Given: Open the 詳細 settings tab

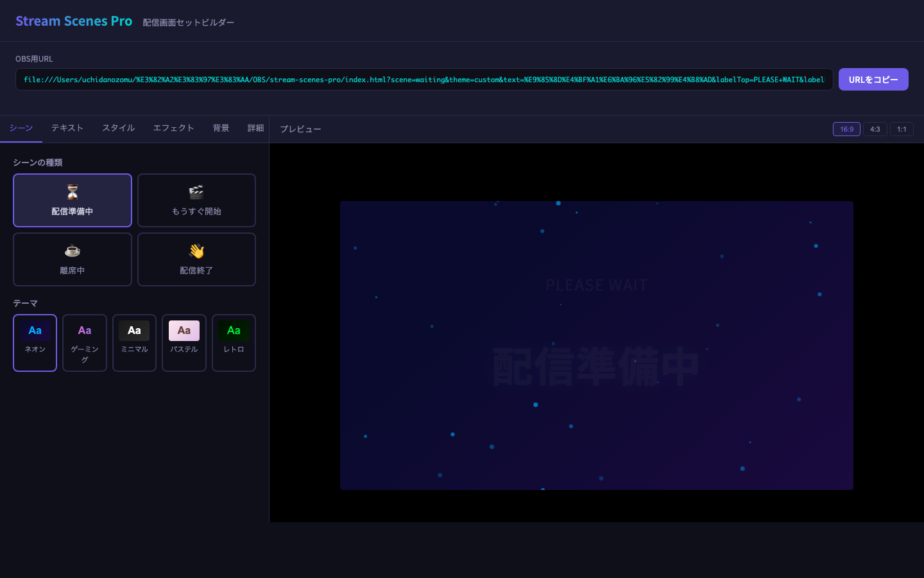Looking at the screenshot, I should [255, 128].
